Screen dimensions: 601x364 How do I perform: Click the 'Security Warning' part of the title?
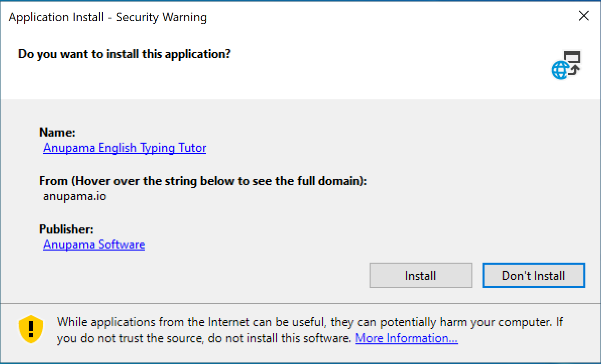(x=161, y=17)
